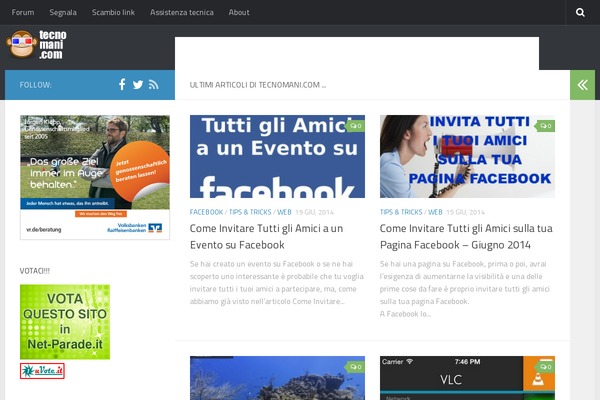The width and height of the screenshot is (600, 400).
Task: Open comment bubble on VLC thumbnail
Action: click(x=545, y=367)
